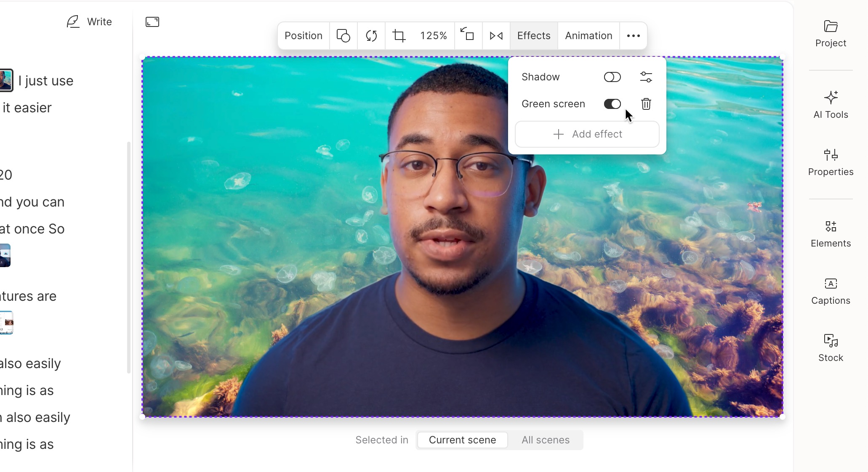Open the Properties panel

(x=831, y=162)
